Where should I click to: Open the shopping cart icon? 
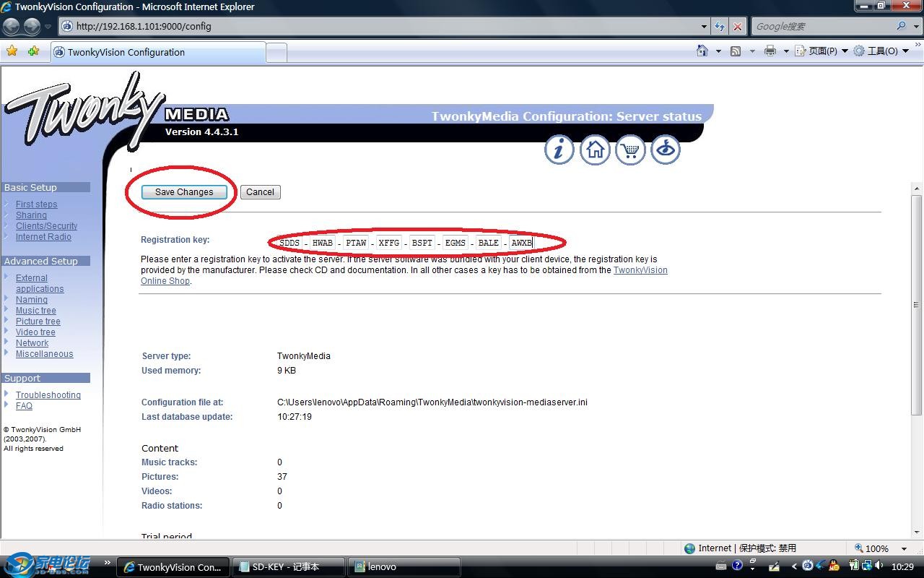[x=630, y=150]
